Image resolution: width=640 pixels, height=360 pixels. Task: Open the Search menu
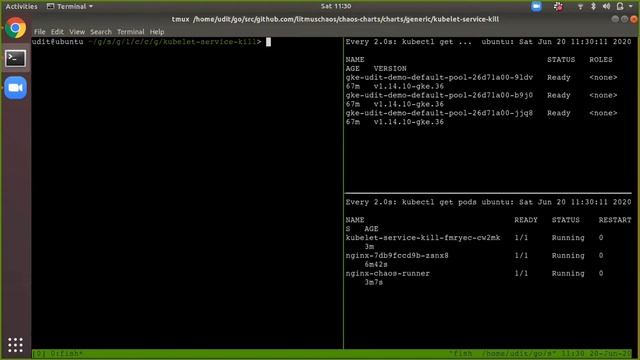[x=100, y=31]
